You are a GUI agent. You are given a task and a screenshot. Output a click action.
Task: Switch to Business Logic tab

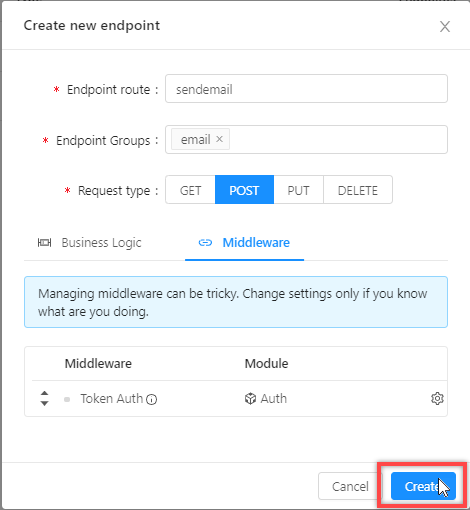point(89,243)
